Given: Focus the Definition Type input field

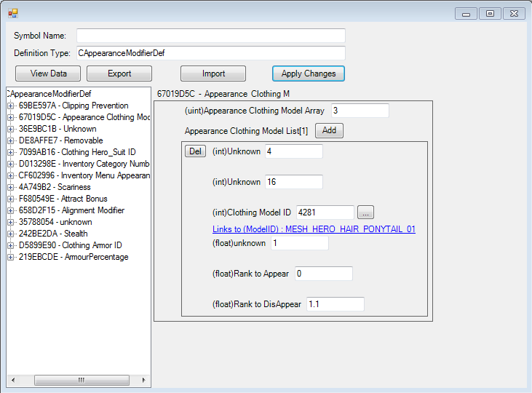Looking at the screenshot, I should (x=210, y=53).
